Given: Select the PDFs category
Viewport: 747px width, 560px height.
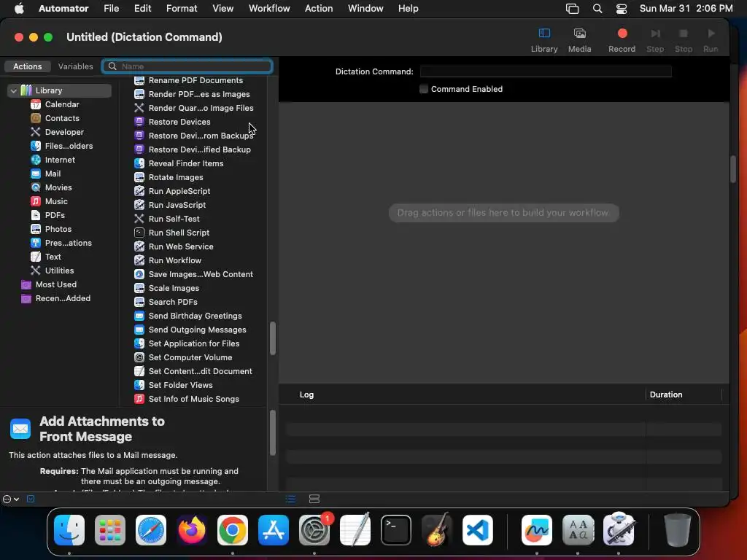Looking at the screenshot, I should [x=55, y=215].
